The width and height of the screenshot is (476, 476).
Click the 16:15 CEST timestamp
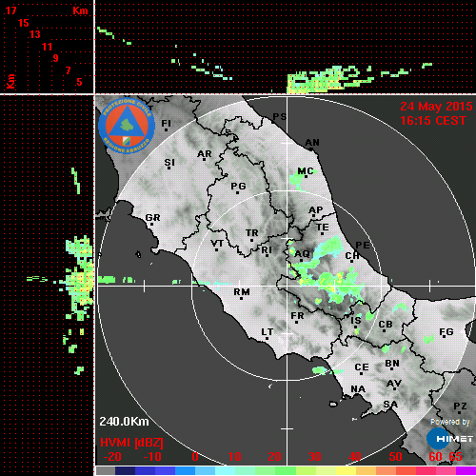tap(433, 121)
